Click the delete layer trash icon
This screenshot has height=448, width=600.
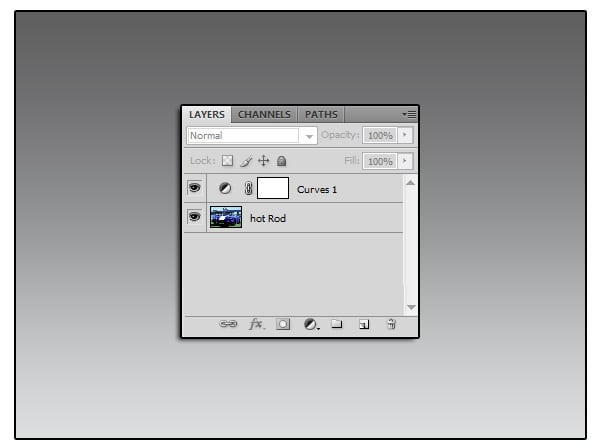(x=391, y=324)
